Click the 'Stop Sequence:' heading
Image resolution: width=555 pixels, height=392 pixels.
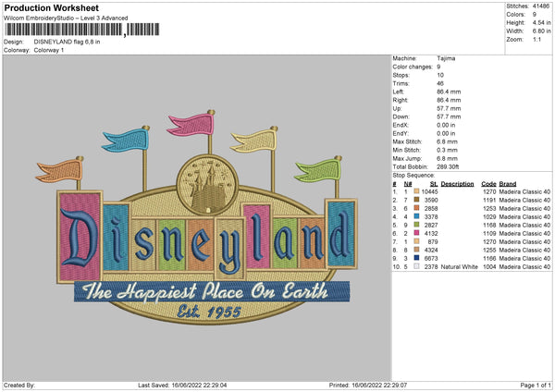(413, 176)
